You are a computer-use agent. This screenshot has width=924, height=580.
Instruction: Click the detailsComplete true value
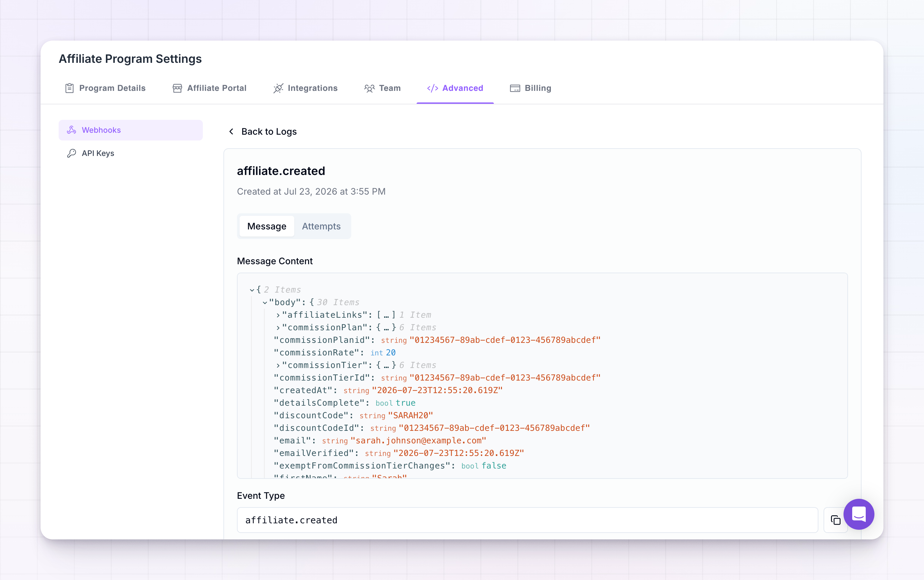click(x=405, y=403)
